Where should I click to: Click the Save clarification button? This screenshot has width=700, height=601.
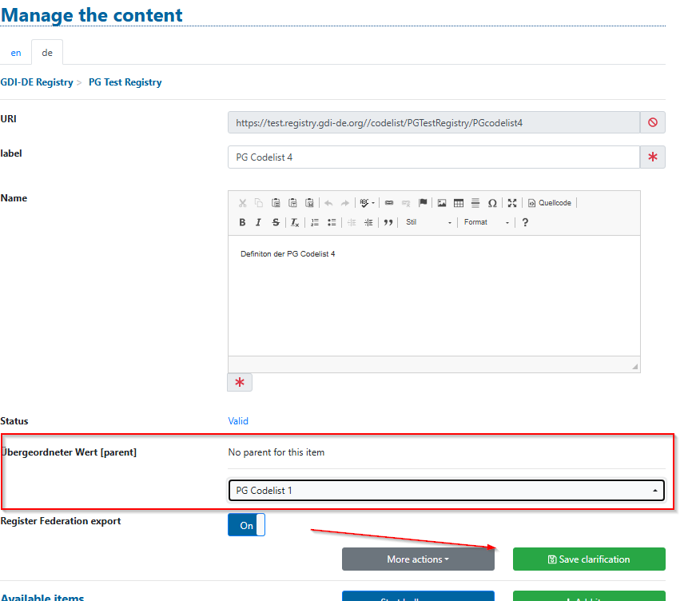pos(589,559)
